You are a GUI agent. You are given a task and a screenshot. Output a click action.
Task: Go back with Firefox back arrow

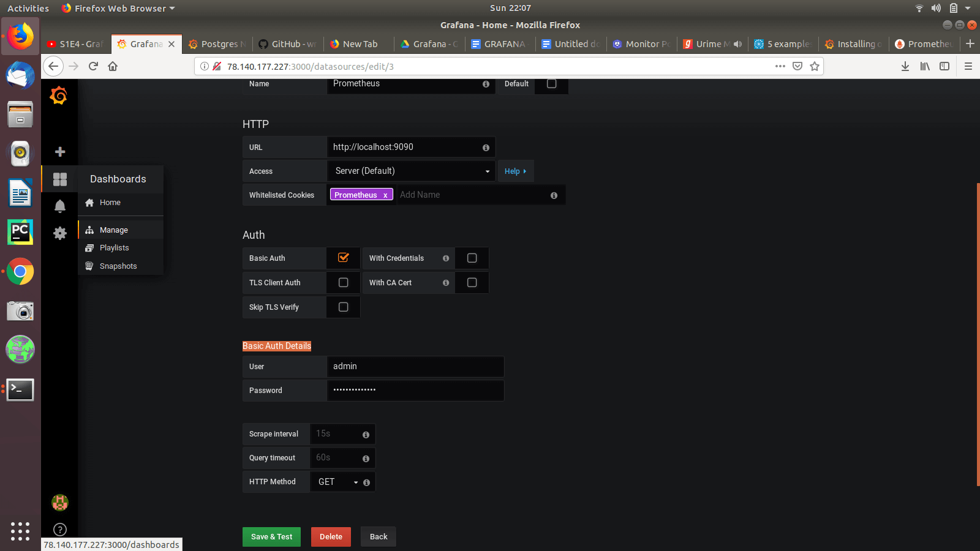[x=53, y=66]
